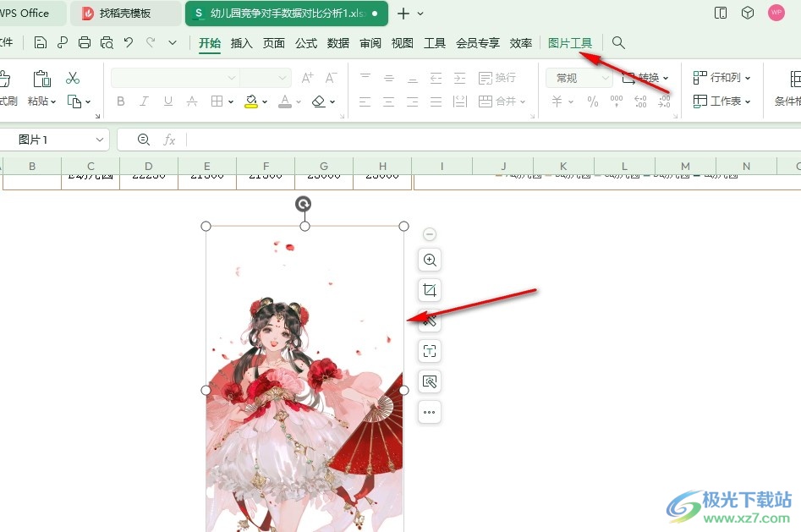Decrease indent icon
801x532 pixels.
436,78
